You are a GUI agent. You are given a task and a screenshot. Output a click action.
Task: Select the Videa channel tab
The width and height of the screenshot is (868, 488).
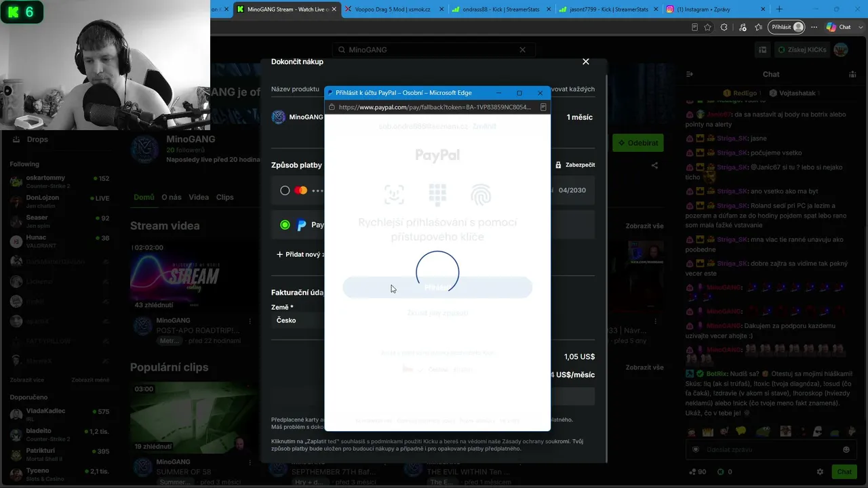coord(199,197)
